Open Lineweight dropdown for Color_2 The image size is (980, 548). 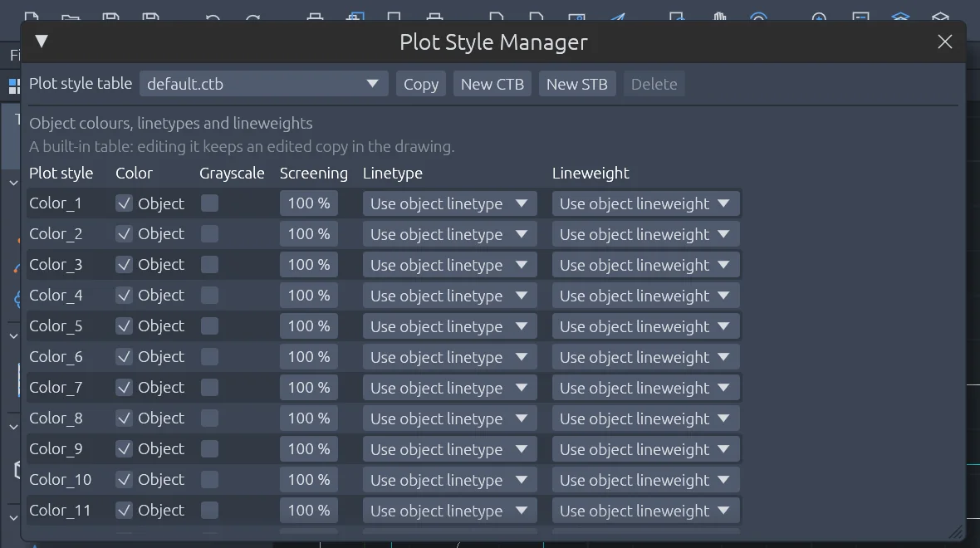pyautogui.click(x=645, y=234)
